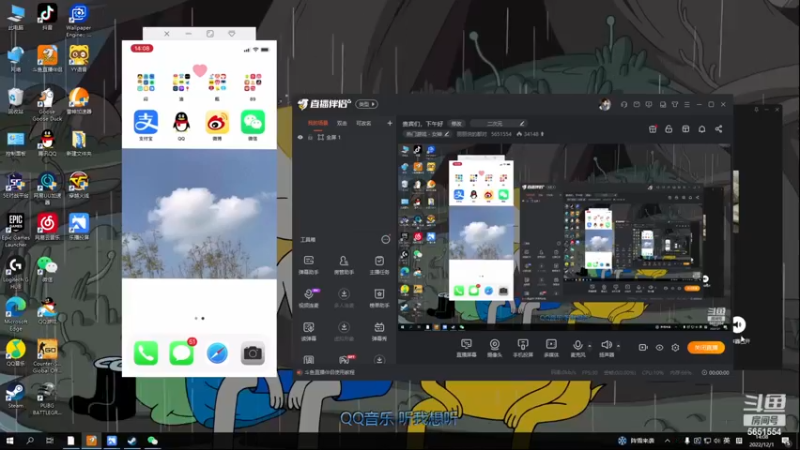Image resolution: width=800 pixels, height=450 pixels.
Task: Open 斗鱼直播伴侣使用教程 link
Action: point(329,372)
